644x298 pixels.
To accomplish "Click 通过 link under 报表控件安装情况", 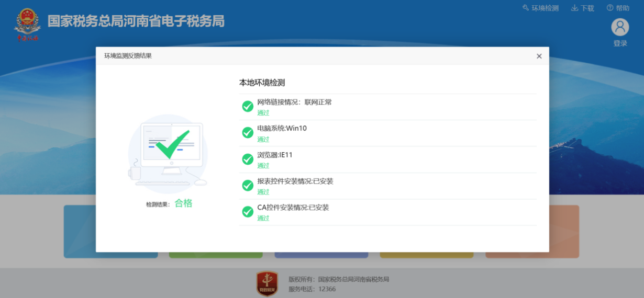I will (263, 191).
